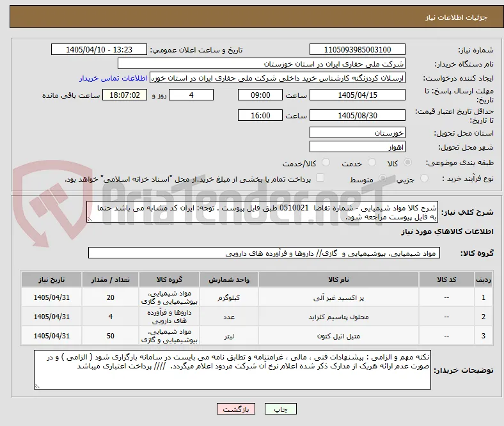Click delivery city field اهواز
The height and width of the screenshot is (426, 504).
(357, 147)
